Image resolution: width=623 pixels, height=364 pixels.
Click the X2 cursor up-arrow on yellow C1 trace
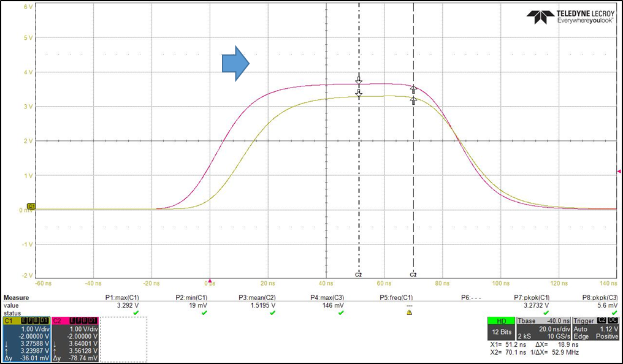pos(413,100)
